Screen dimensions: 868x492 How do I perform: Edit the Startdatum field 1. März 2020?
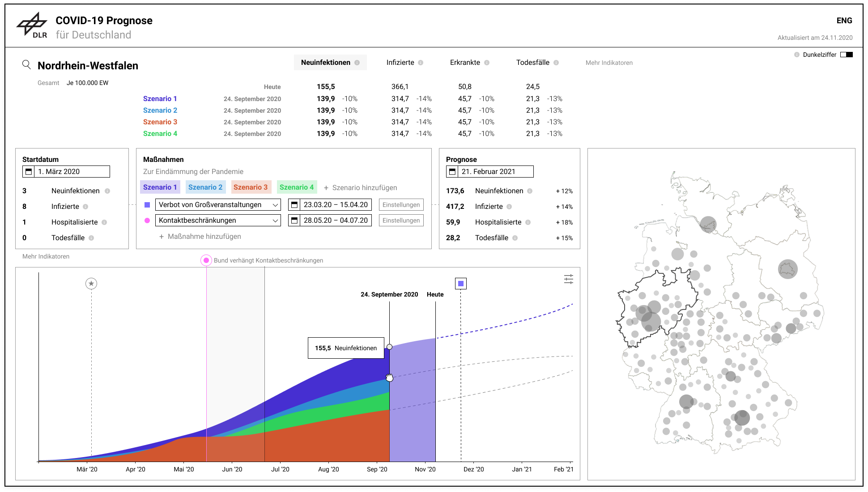tap(66, 171)
